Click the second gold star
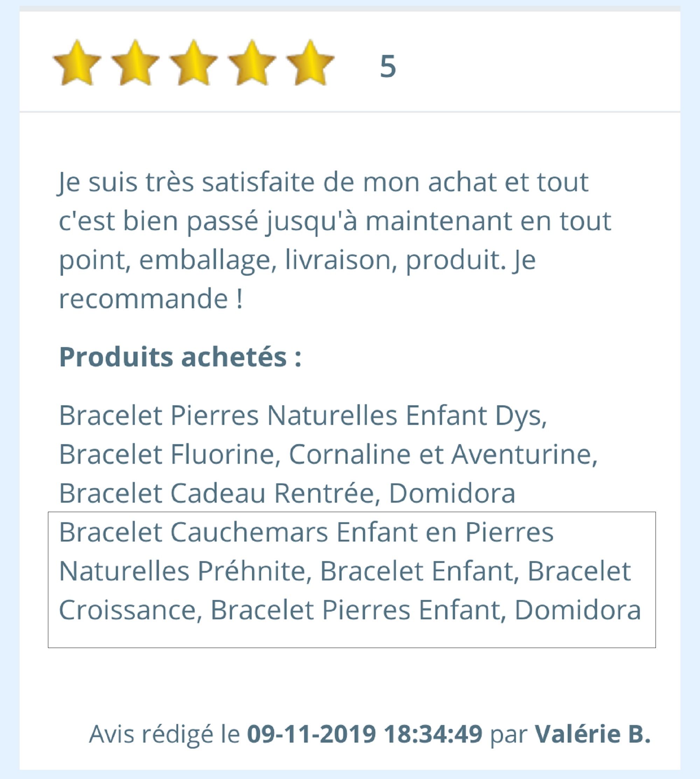The width and height of the screenshot is (700, 779). point(135,63)
